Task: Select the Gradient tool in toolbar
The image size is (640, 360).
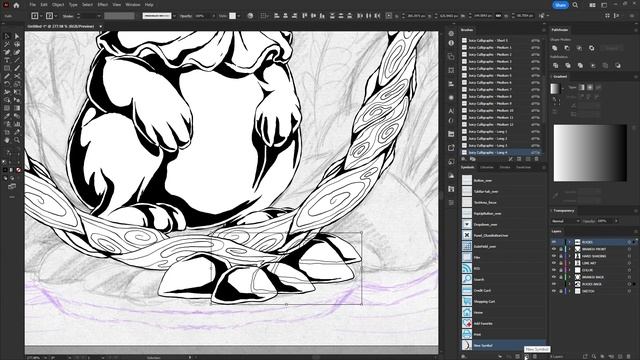Action: [17, 108]
